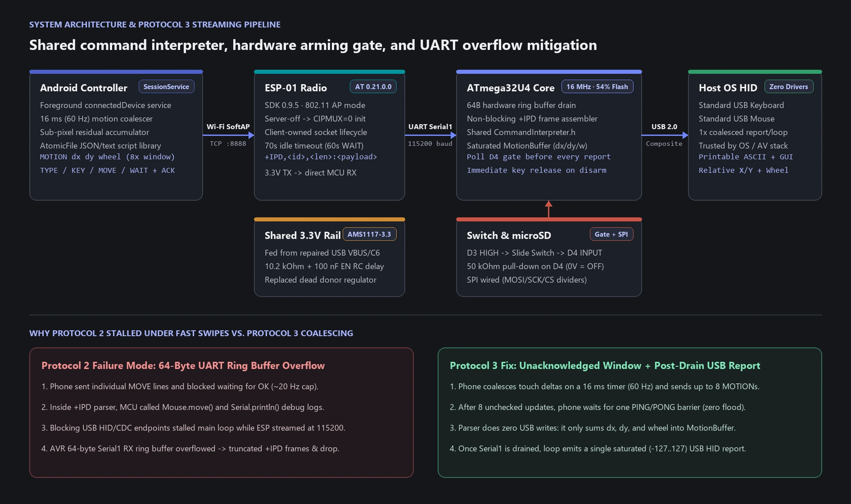Select the Shared 3.3V Rail heading

[303, 235]
